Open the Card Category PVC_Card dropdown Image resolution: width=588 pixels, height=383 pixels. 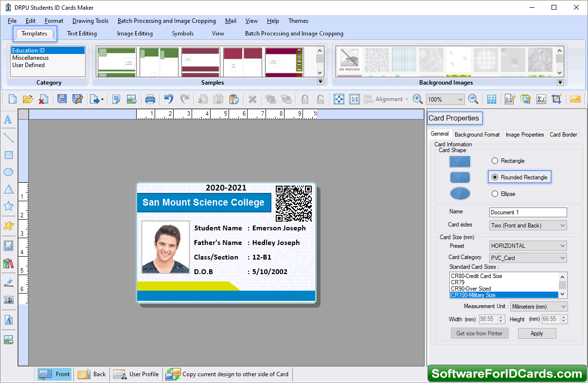coord(528,258)
